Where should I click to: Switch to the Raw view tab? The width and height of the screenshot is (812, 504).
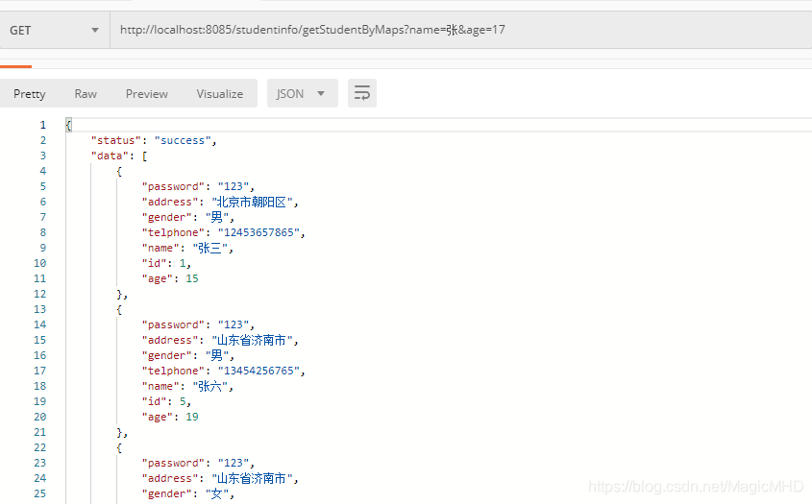pos(86,94)
